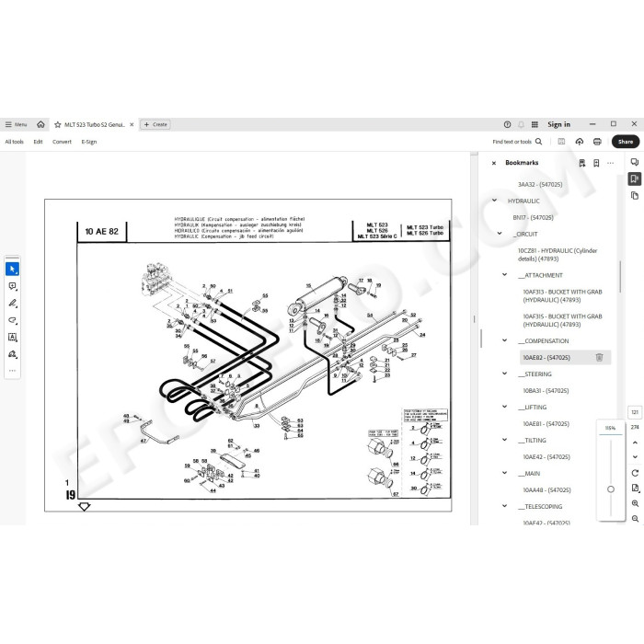Zoom in with magnifier plus icon
This screenshot has height=644, width=644.
(635, 503)
